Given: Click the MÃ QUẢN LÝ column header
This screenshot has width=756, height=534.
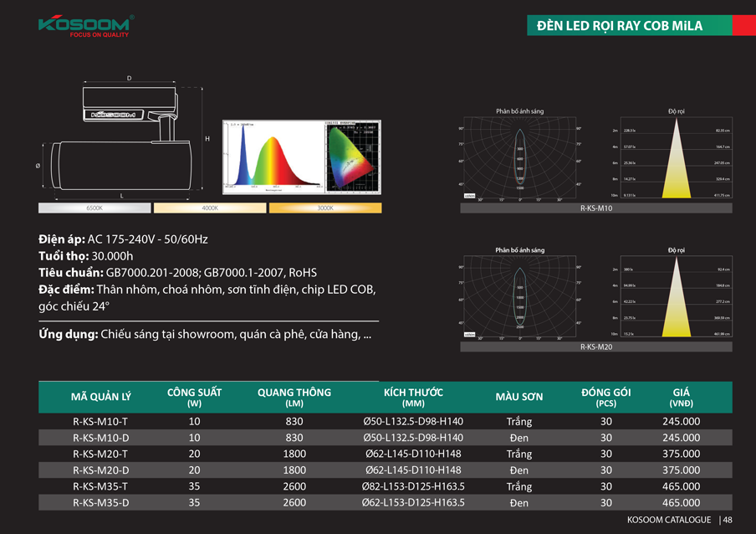Looking at the screenshot, I should pyautogui.click(x=100, y=397).
